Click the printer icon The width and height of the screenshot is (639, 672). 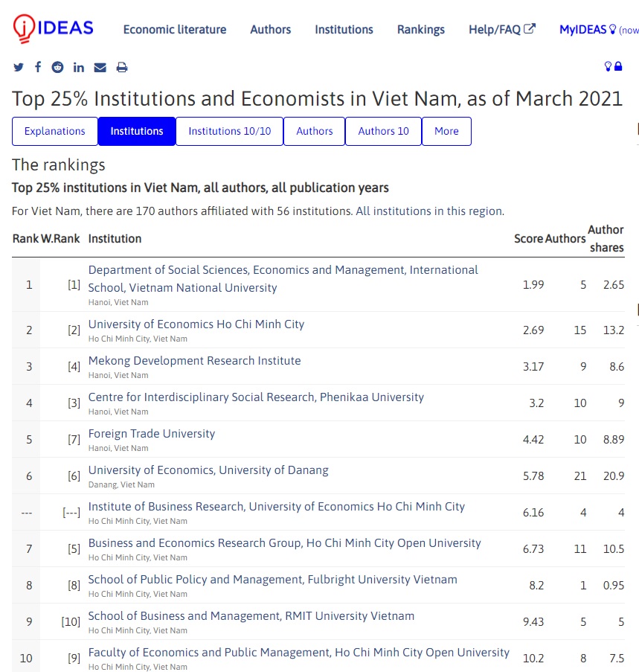point(122,67)
